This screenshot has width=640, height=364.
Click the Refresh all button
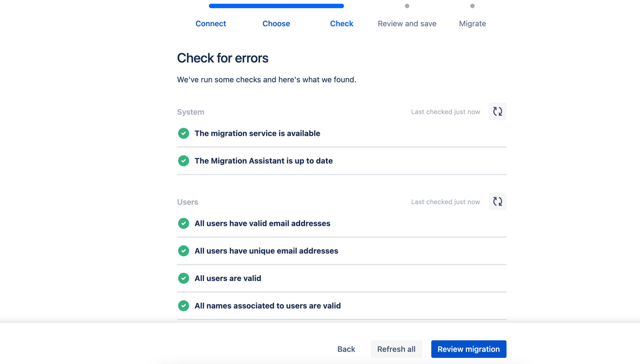(x=396, y=349)
